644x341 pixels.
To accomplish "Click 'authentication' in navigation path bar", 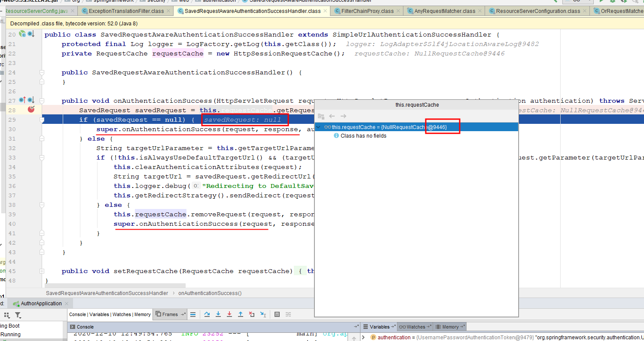I will pos(219,1).
